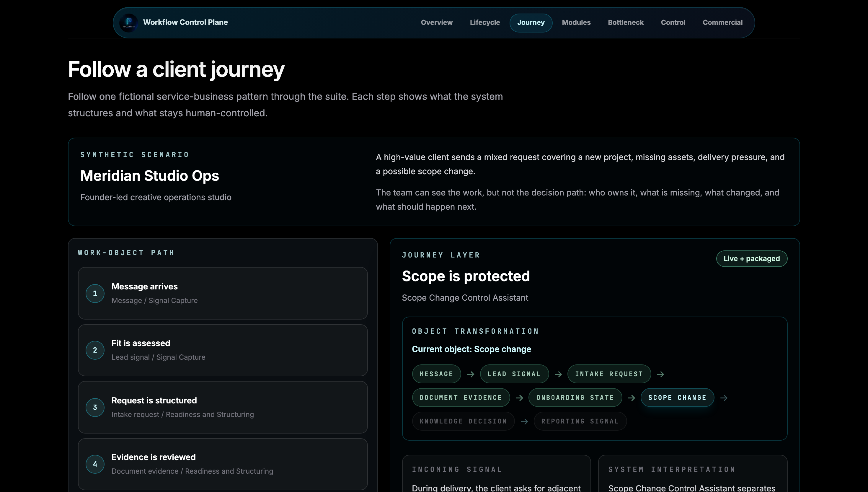The height and width of the screenshot is (492, 868).
Task: Click Founder-led creative operations studio text
Action: [156, 197]
